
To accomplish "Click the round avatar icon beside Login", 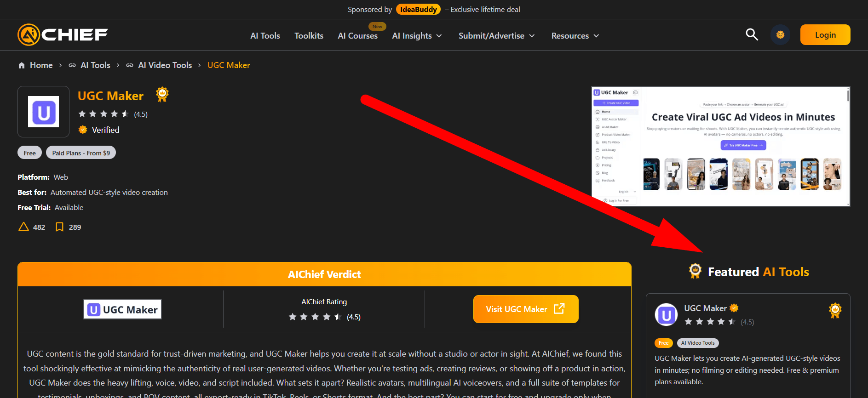I will click(x=780, y=35).
